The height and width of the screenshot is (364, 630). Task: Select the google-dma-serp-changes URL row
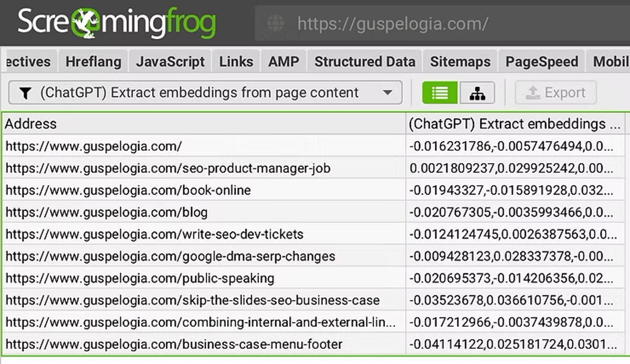click(x=170, y=256)
